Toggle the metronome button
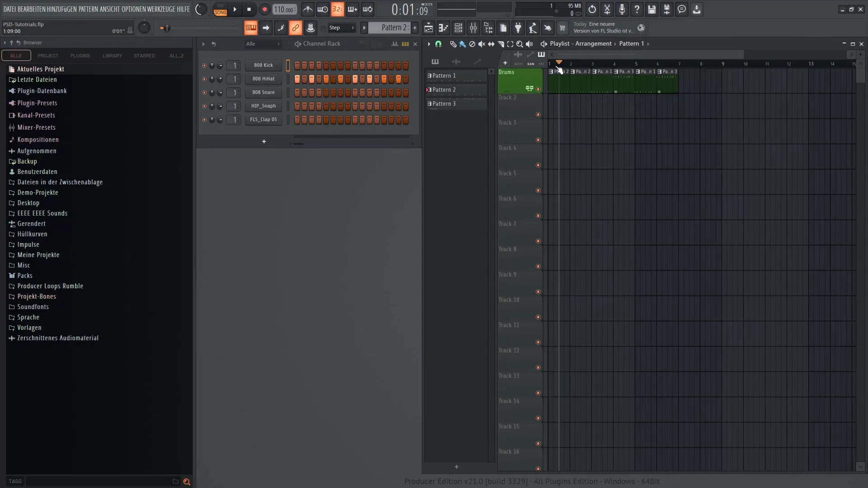 pos(308,9)
